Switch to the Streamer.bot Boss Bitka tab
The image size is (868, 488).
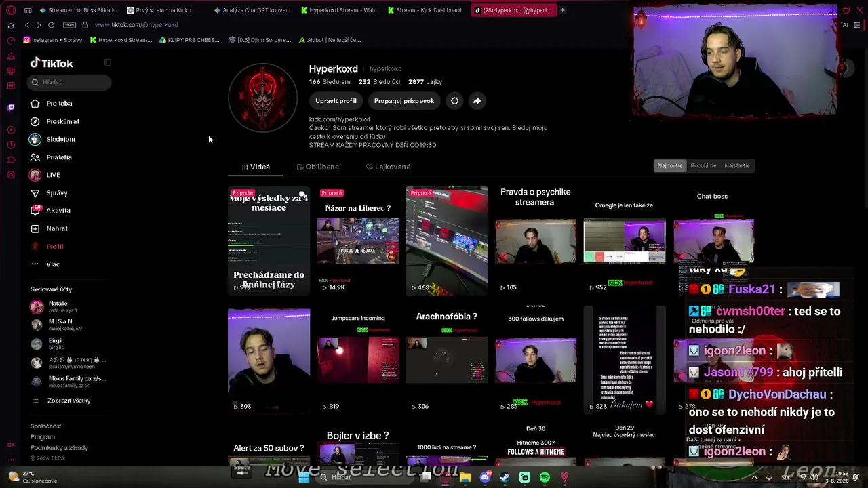coord(79,10)
